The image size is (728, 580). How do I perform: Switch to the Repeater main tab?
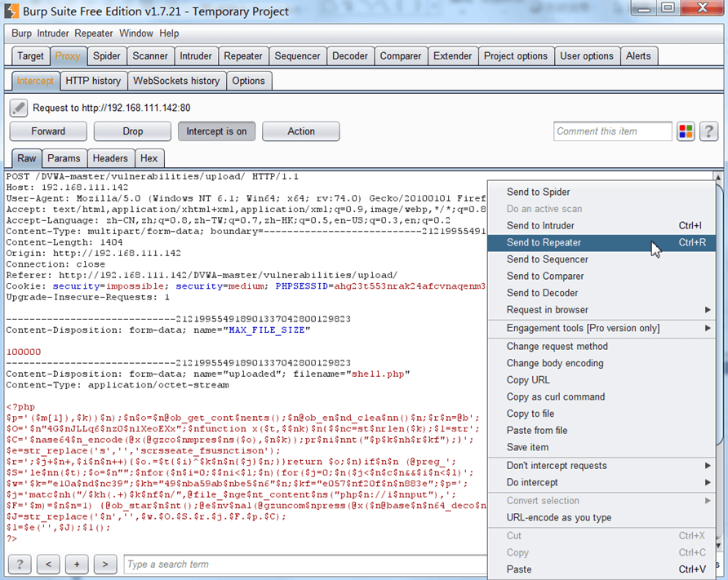click(243, 56)
